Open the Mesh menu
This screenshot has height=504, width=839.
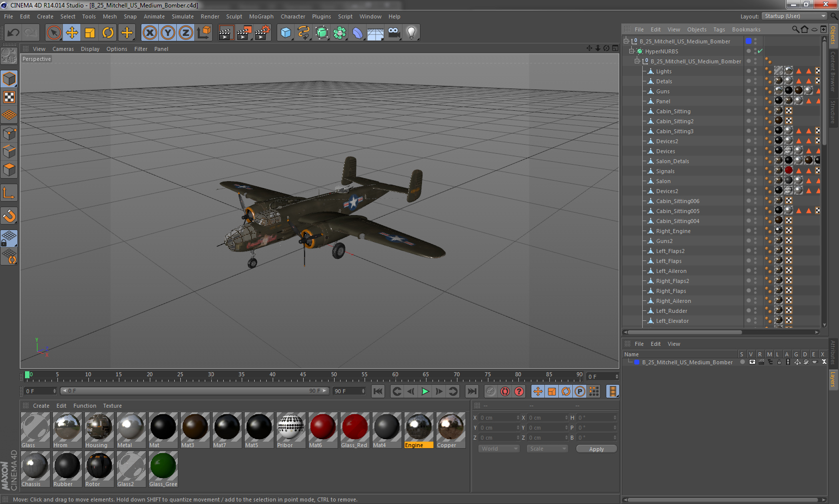tap(110, 16)
